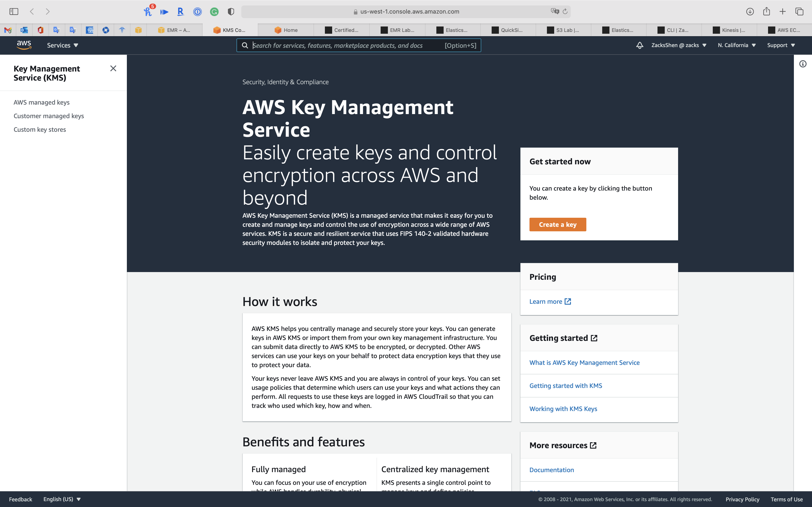Open the notifications bell icon
This screenshot has width=812, height=507.
point(640,45)
